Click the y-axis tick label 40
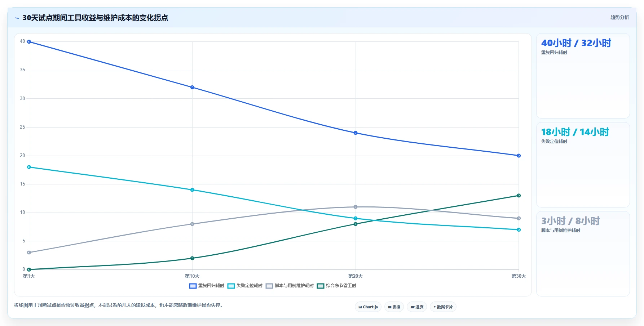The width and height of the screenshot is (644, 326). (22, 41)
